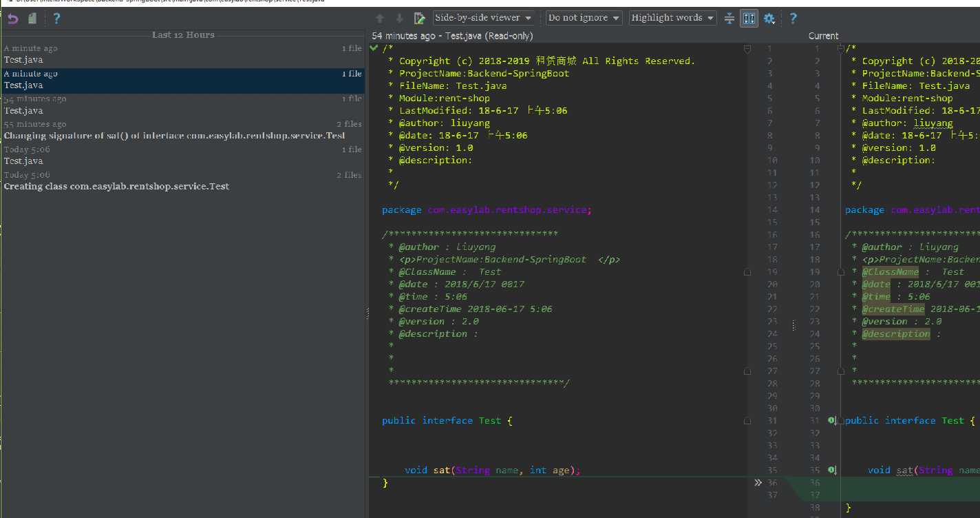Collapse copyright comment fold in Current pane
This screenshot has width=980, height=518.
[x=840, y=49]
